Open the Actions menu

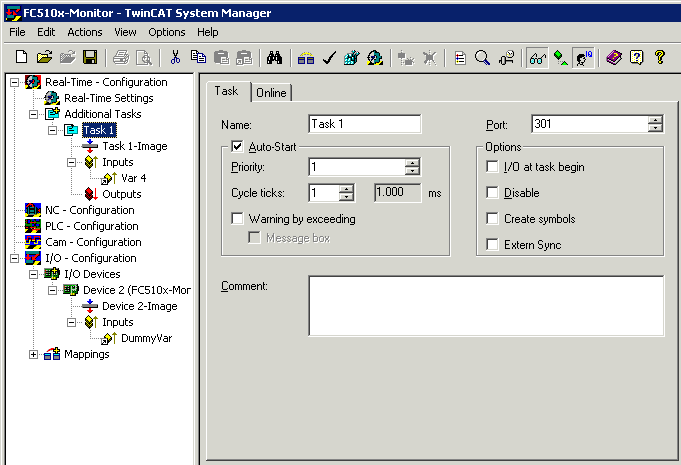click(85, 32)
